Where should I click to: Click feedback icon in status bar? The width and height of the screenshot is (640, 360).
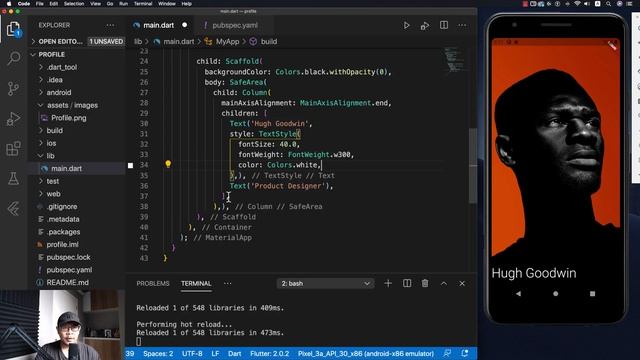click(x=447, y=353)
